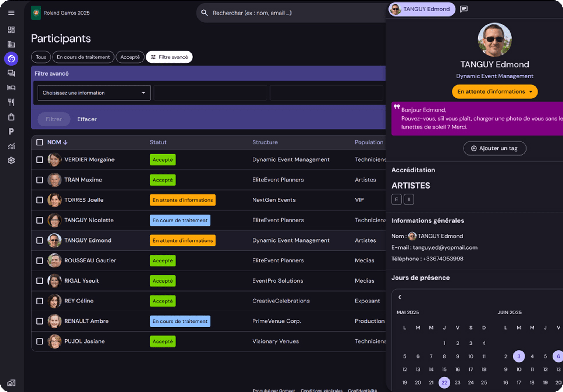Click Ajouter un tag for Edmond
The image size is (563, 392).
(x=494, y=148)
